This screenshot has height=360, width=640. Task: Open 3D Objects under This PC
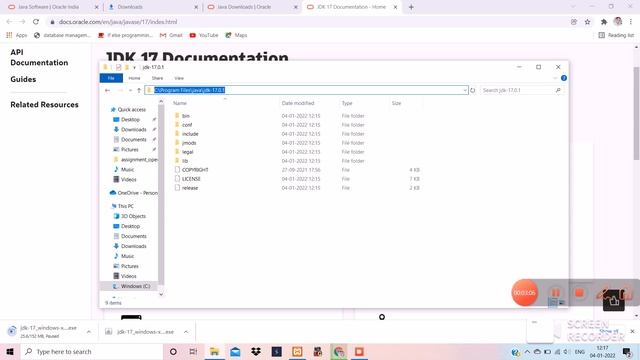coord(133,216)
